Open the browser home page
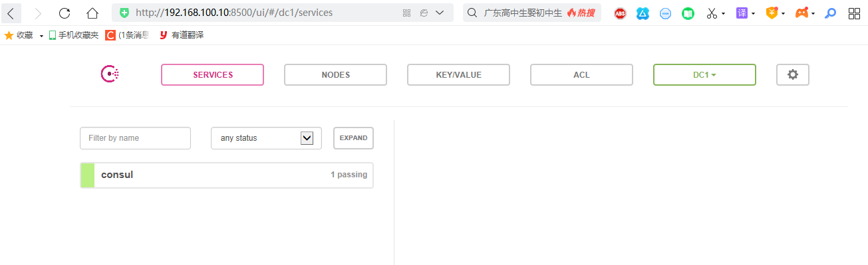This screenshot has width=868, height=265. click(x=92, y=13)
